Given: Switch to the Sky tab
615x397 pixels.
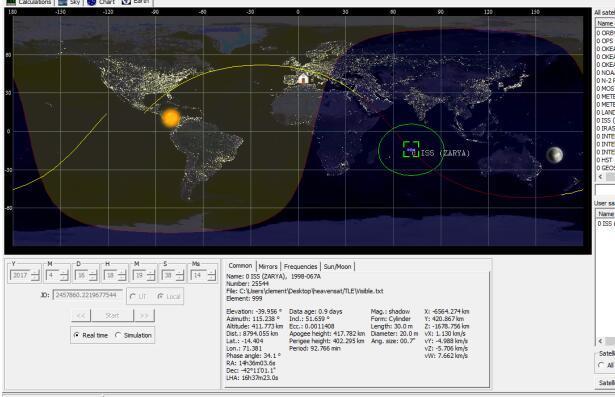Looking at the screenshot, I should pos(70,2).
